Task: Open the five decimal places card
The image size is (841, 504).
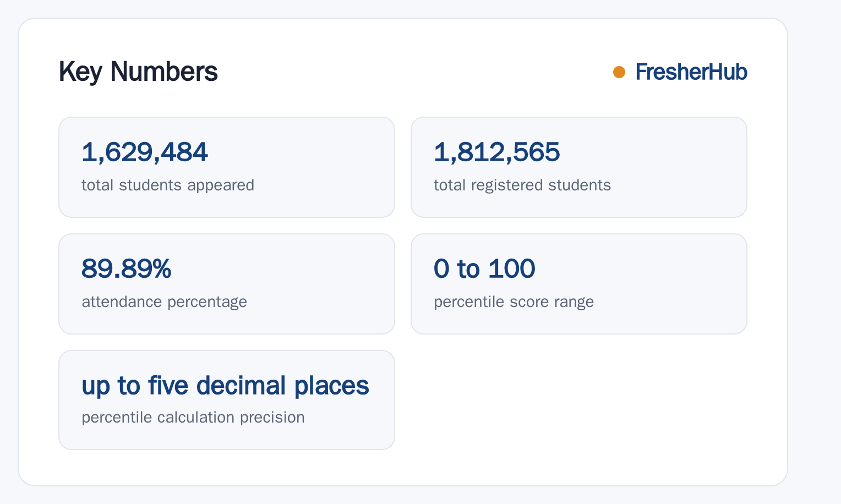Action: [227, 400]
